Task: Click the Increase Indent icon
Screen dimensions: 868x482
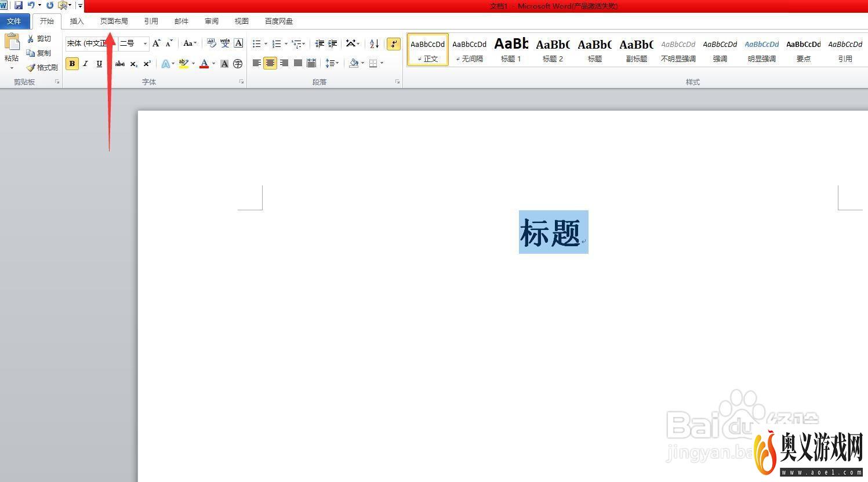Action: (333, 43)
